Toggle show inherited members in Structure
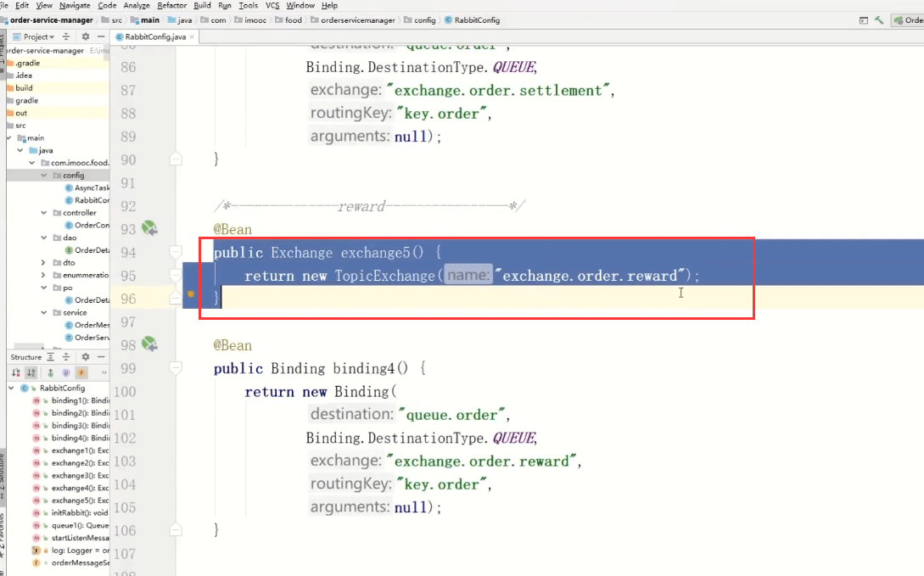The height and width of the screenshot is (576, 924). coord(51,372)
